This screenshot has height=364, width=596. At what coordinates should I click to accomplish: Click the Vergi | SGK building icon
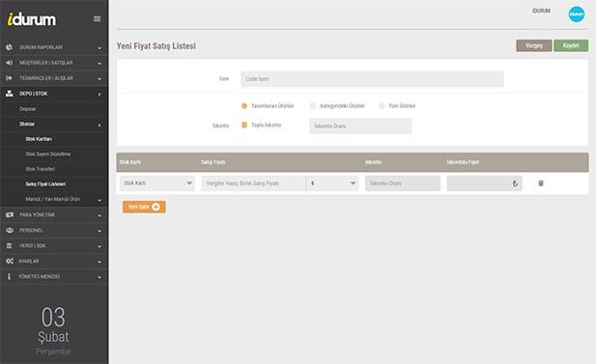click(x=9, y=246)
